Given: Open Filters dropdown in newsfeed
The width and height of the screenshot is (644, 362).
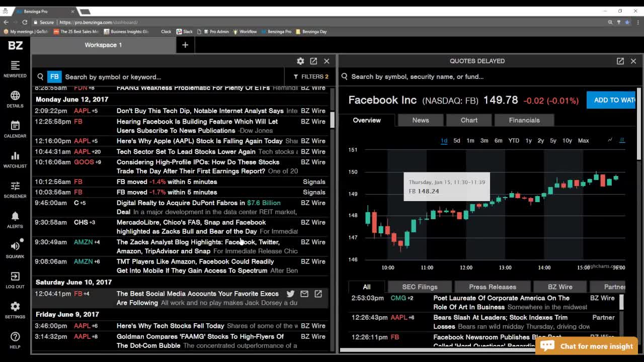Looking at the screenshot, I should tap(311, 76).
